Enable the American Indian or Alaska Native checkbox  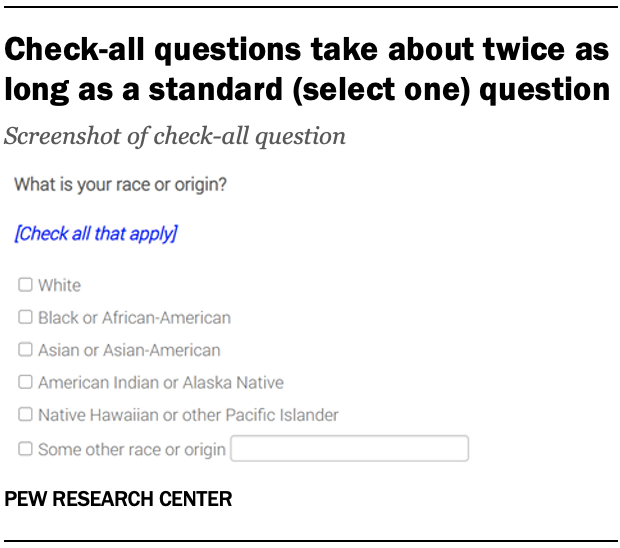pos(25,382)
